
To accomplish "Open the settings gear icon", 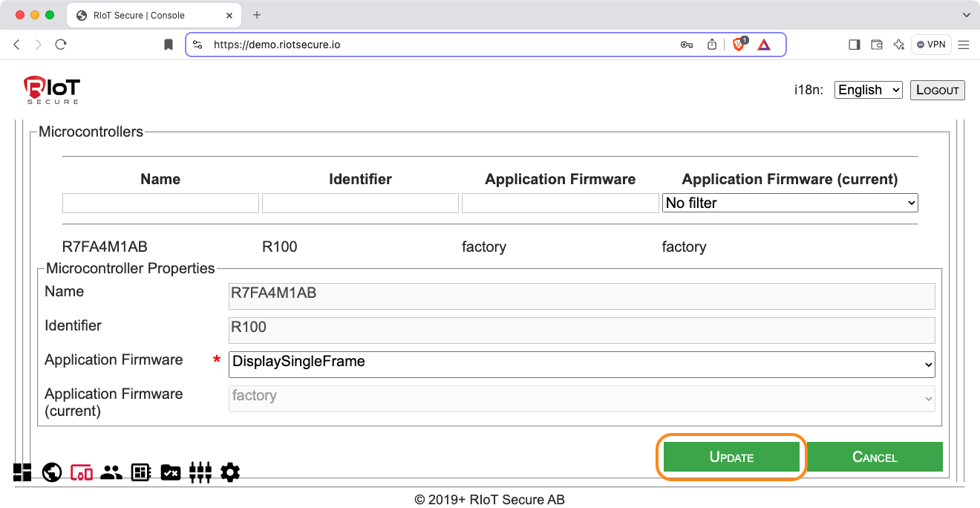I will tap(230, 472).
